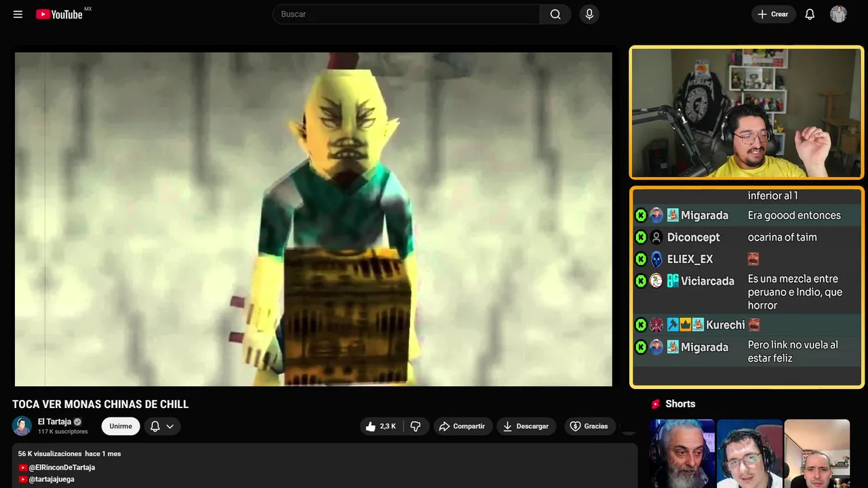The width and height of the screenshot is (868, 488).
Task: Open El Tartaja channel avatar
Action: click(x=22, y=426)
